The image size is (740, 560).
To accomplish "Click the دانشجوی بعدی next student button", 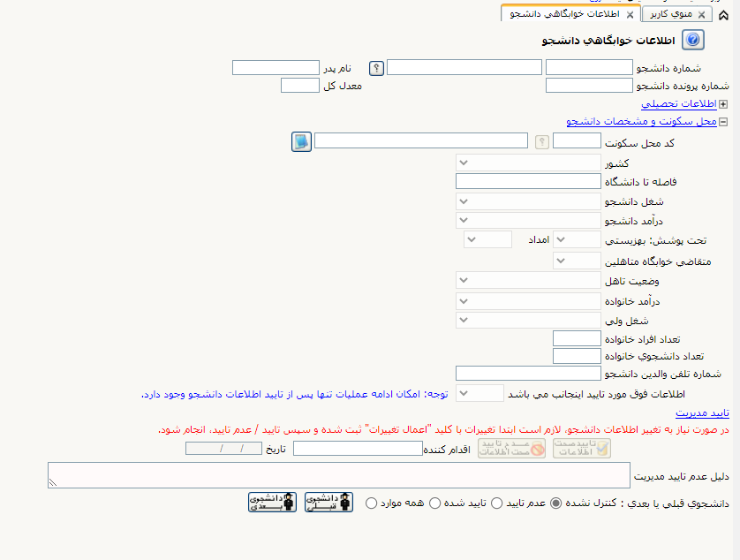I will (272, 502).
